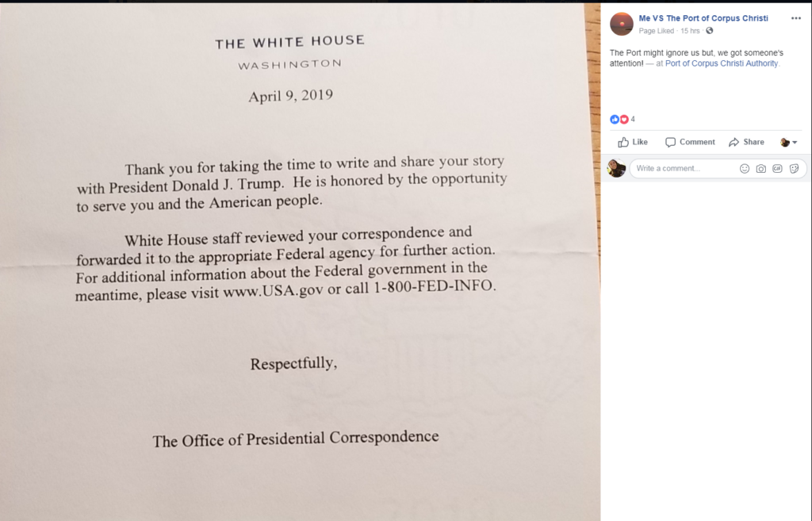Open Me VS The Port of Corpus Christi page
This screenshot has height=521, width=812.
[703, 18]
